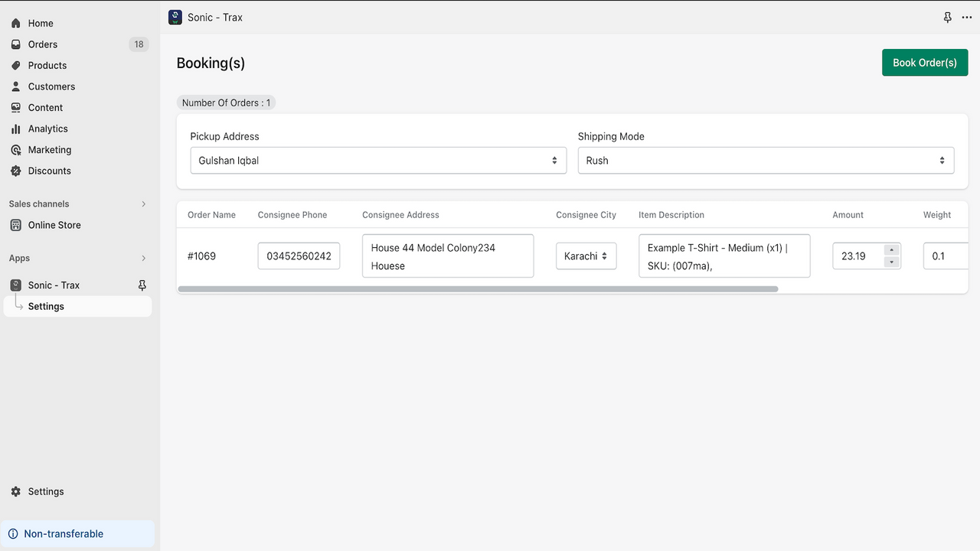Click the Order Name column header
Viewport: 980px width, 551px height.
(x=212, y=215)
